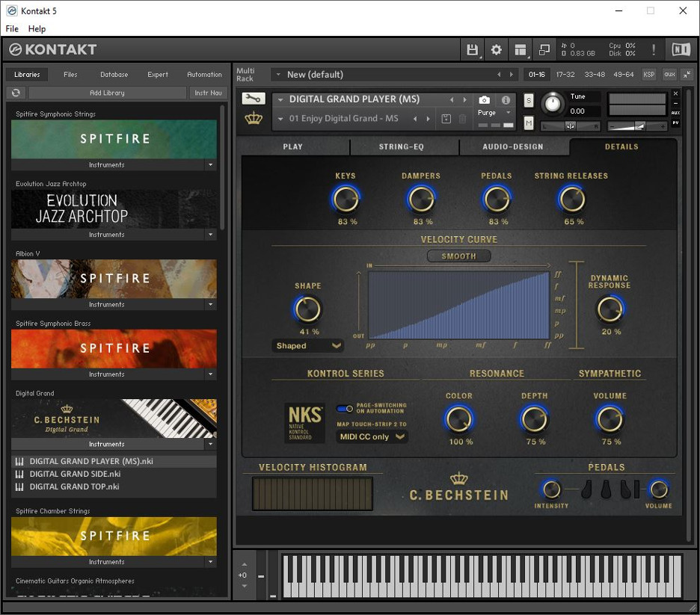The image size is (700, 615).
Task: Toggle the KSP script editor
Action: pos(648,75)
